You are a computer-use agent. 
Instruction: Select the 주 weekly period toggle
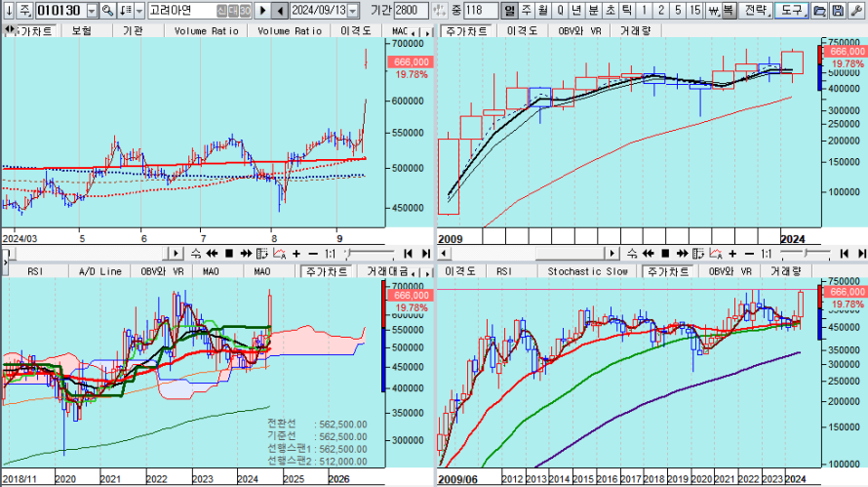click(x=526, y=10)
